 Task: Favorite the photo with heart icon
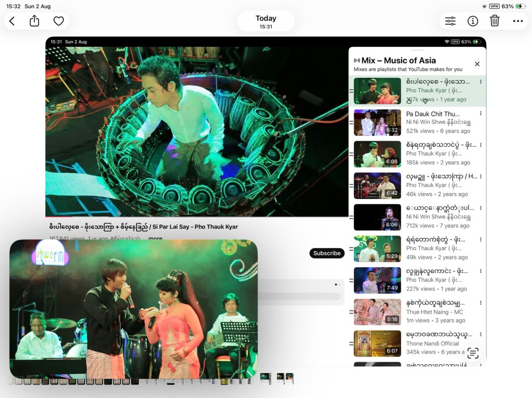tap(59, 21)
